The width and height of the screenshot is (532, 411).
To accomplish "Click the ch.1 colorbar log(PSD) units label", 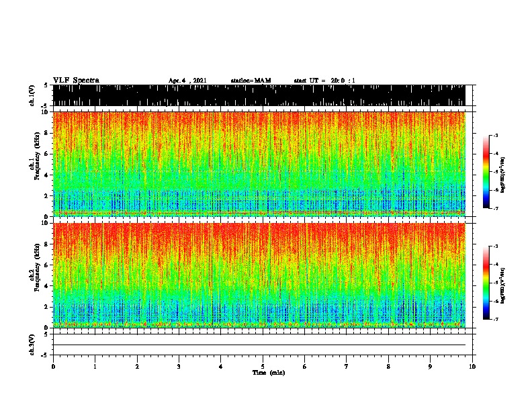I will [503, 175].
